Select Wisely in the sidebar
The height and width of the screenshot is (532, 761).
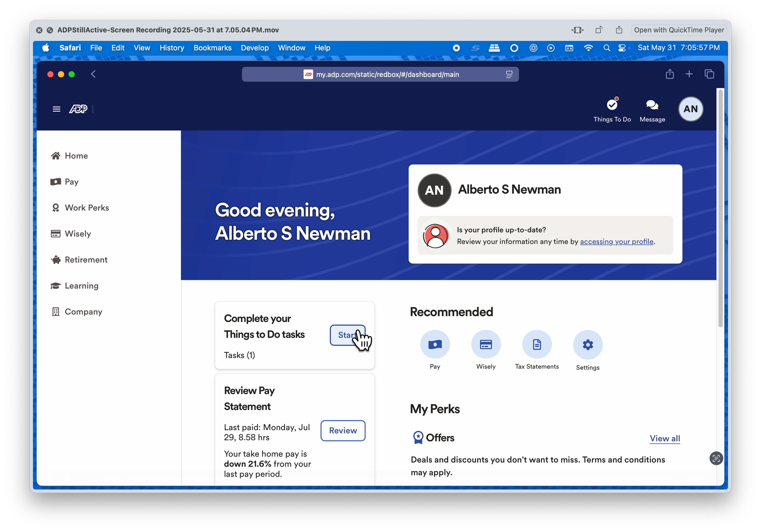point(71,233)
